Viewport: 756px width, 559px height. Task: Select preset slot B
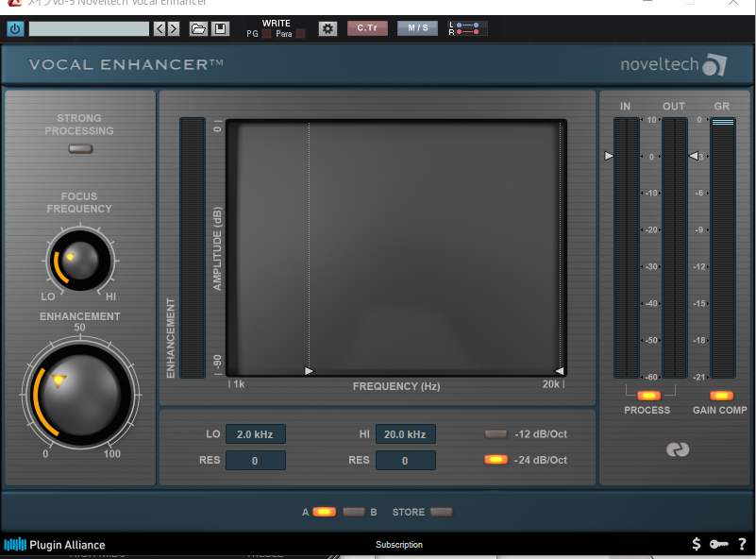(354, 512)
